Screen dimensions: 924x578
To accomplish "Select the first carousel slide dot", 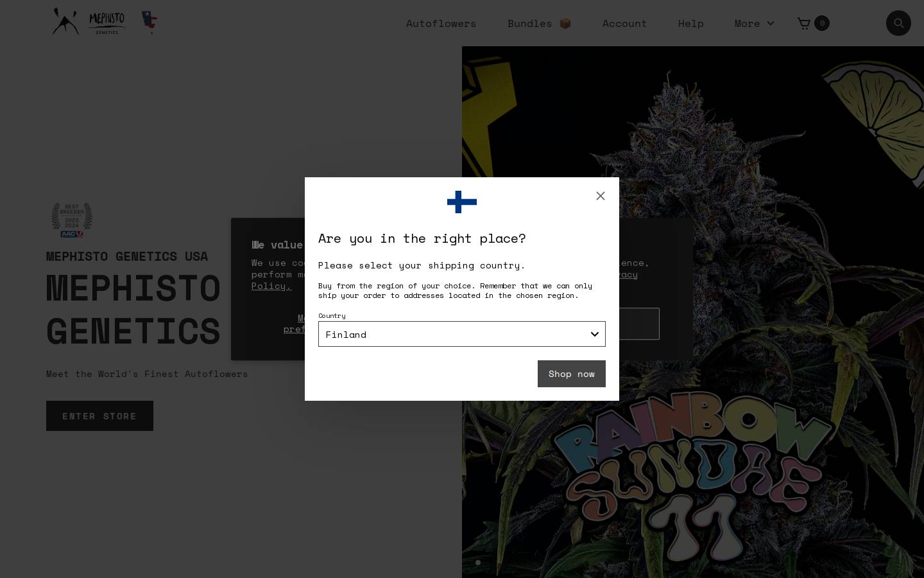I will point(478,563).
